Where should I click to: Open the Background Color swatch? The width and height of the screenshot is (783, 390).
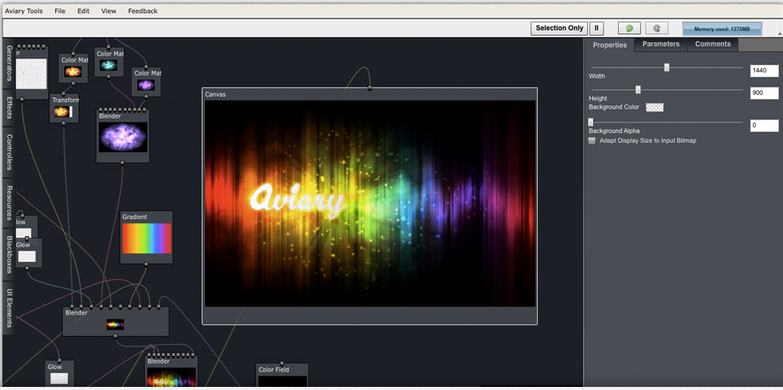tap(655, 107)
